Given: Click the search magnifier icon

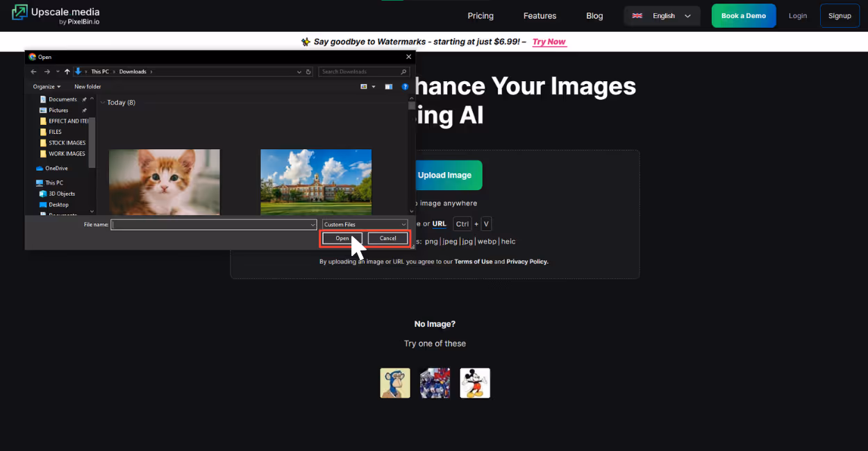Looking at the screenshot, I should pyautogui.click(x=404, y=71).
